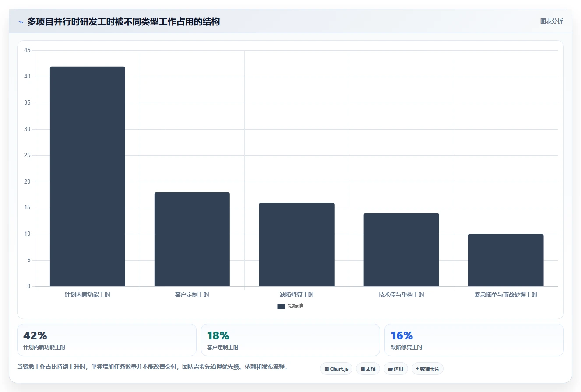This screenshot has height=392, width=581.
Task: Select the 客户定制工时 bar
Action: [192, 240]
